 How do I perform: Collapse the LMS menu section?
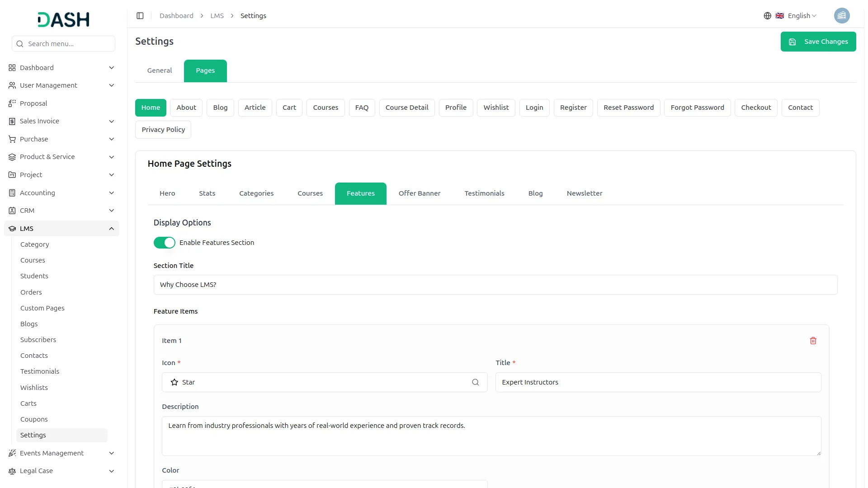point(111,229)
